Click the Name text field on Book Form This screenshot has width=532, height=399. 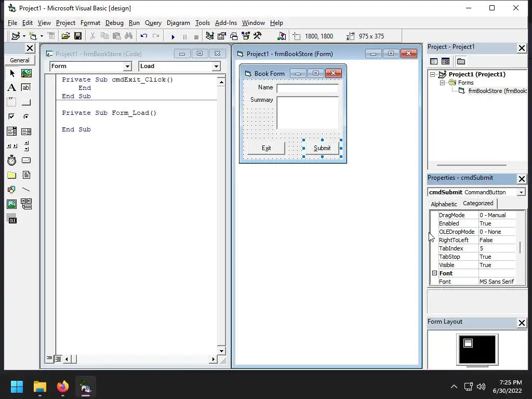[308, 88]
